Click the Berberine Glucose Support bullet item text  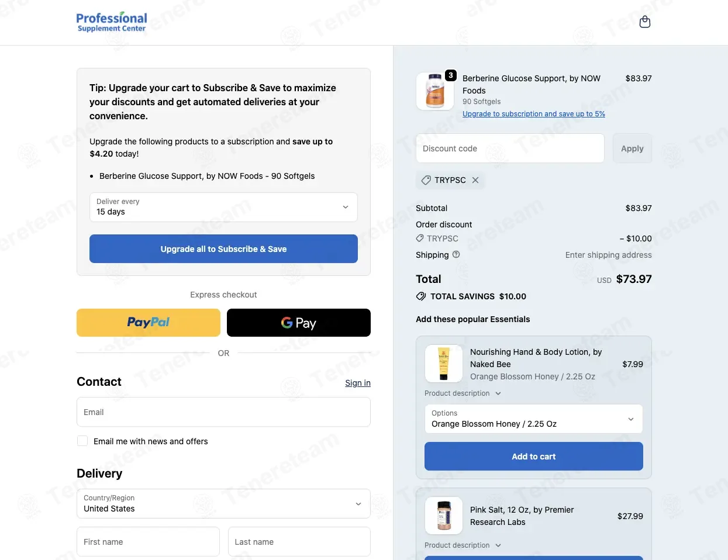207,176
